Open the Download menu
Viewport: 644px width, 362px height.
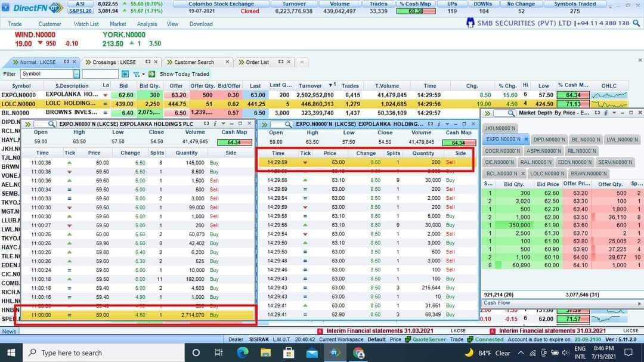(x=201, y=24)
